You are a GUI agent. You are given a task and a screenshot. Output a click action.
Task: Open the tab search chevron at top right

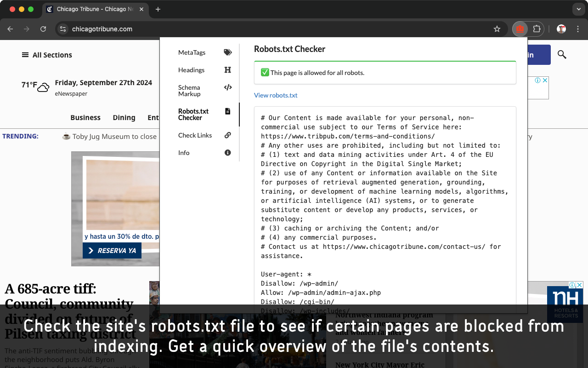(x=578, y=9)
